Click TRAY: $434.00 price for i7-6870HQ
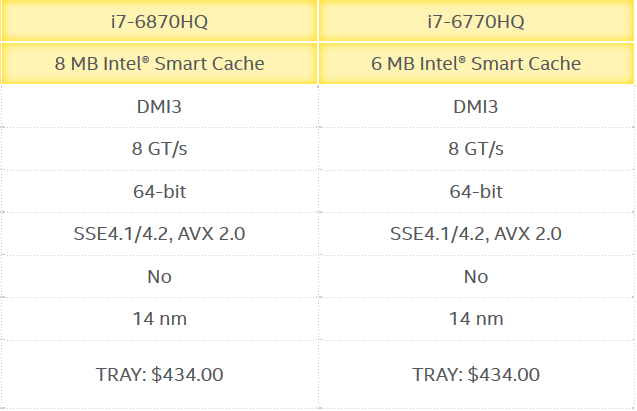This screenshot has height=411, width=637. [x=159, y=374]
